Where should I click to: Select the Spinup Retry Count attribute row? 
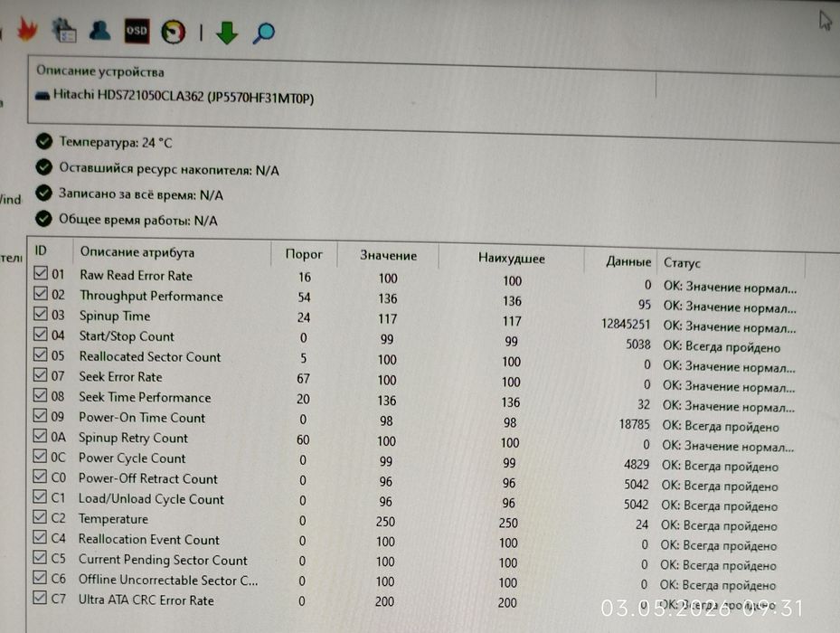(415, 441)
